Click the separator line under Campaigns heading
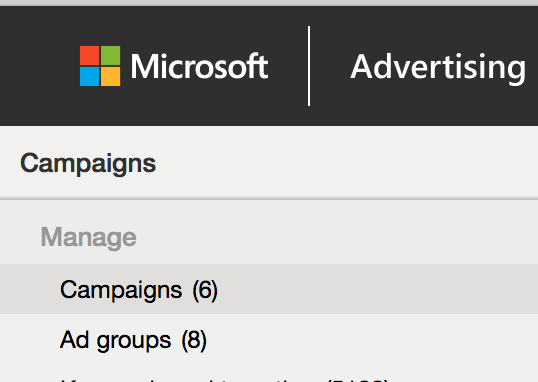538x382 pixels. pyautogui.click(x=269, y=198)
